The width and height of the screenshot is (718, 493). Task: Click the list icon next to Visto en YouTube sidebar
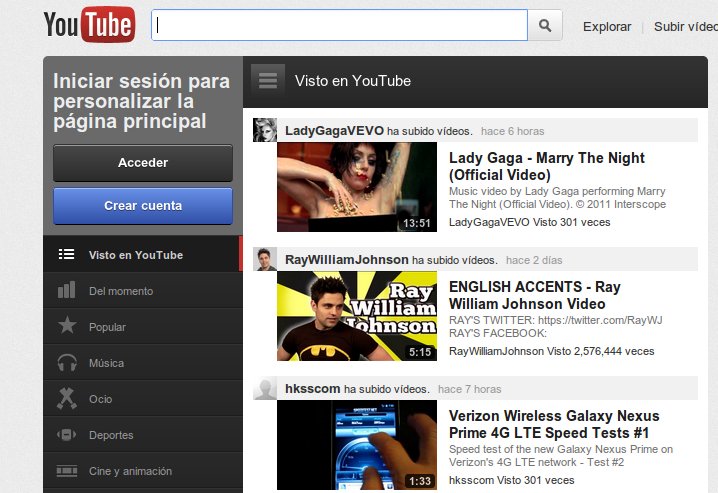coord(66,255)
